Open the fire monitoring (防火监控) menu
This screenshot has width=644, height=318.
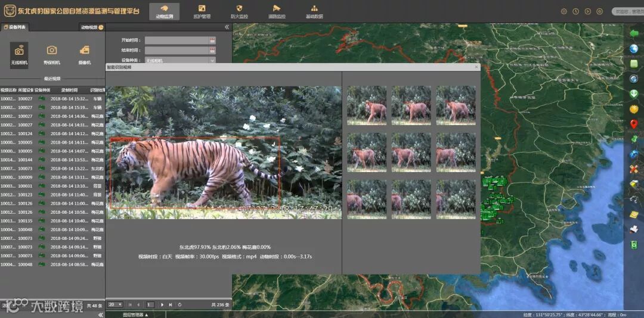[x=239, y=11]
